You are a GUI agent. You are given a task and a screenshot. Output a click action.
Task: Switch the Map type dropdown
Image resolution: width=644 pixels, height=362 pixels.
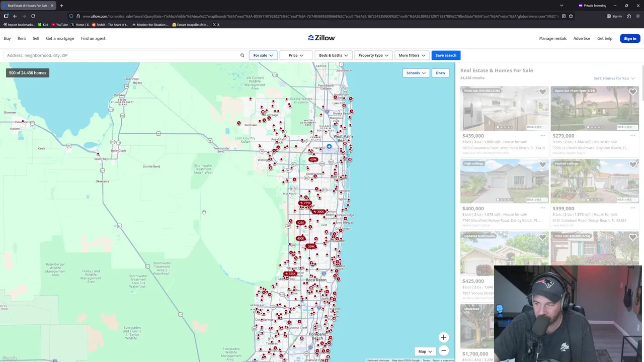[x=425, y=351]
